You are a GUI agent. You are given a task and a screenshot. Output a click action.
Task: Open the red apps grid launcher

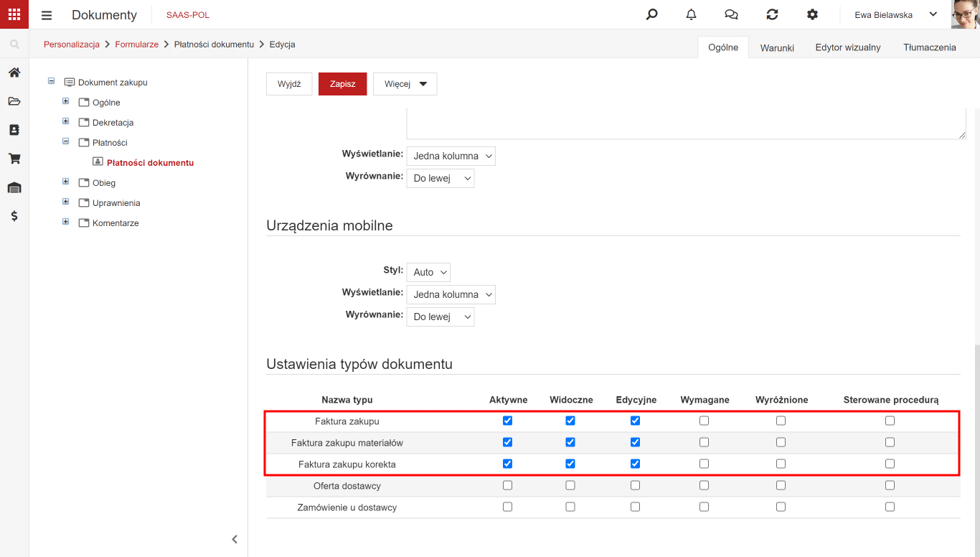[14, 14]
